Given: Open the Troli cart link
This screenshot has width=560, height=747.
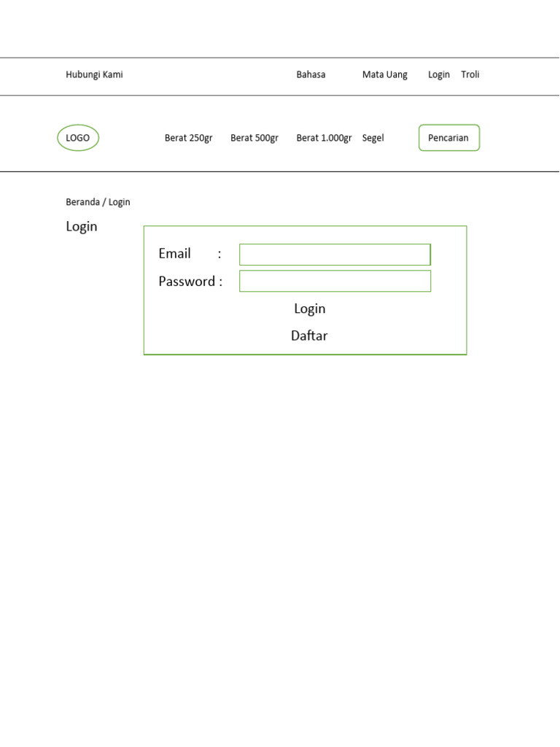Looking at the screenshot, I should pyautogui.click(x=470, y=74).
